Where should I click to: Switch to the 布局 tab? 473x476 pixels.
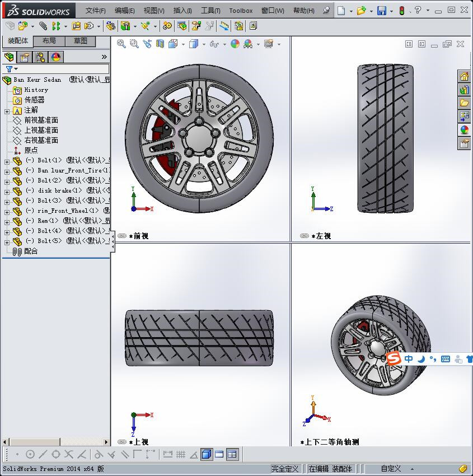49,41
